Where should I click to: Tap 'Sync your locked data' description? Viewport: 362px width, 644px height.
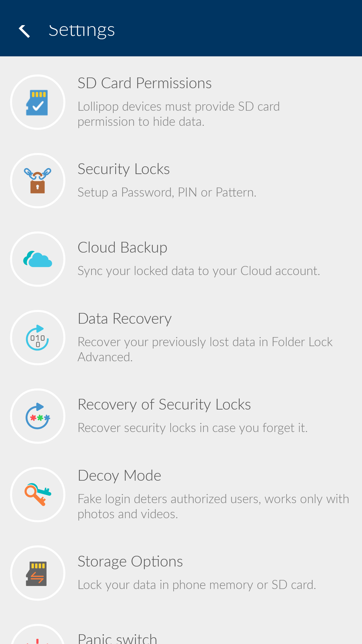pos(199,271)
